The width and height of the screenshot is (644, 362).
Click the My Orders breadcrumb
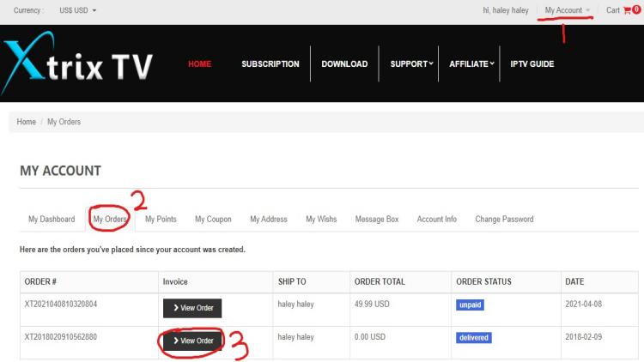pos(64,122)
